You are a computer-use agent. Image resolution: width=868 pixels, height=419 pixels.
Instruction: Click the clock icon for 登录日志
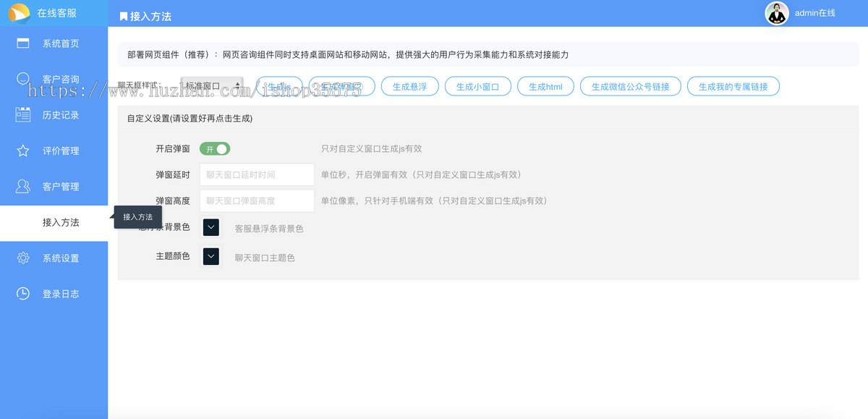pos(23,293)
